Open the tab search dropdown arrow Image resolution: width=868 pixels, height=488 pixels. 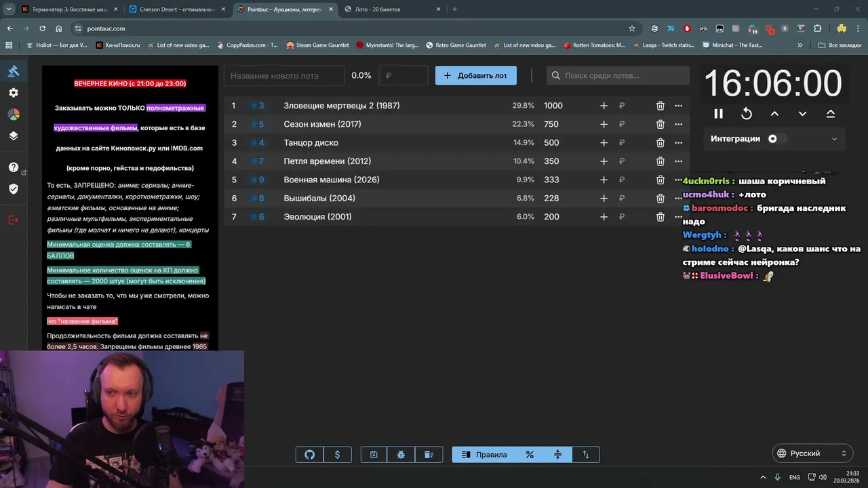click(x=9, y=9)
